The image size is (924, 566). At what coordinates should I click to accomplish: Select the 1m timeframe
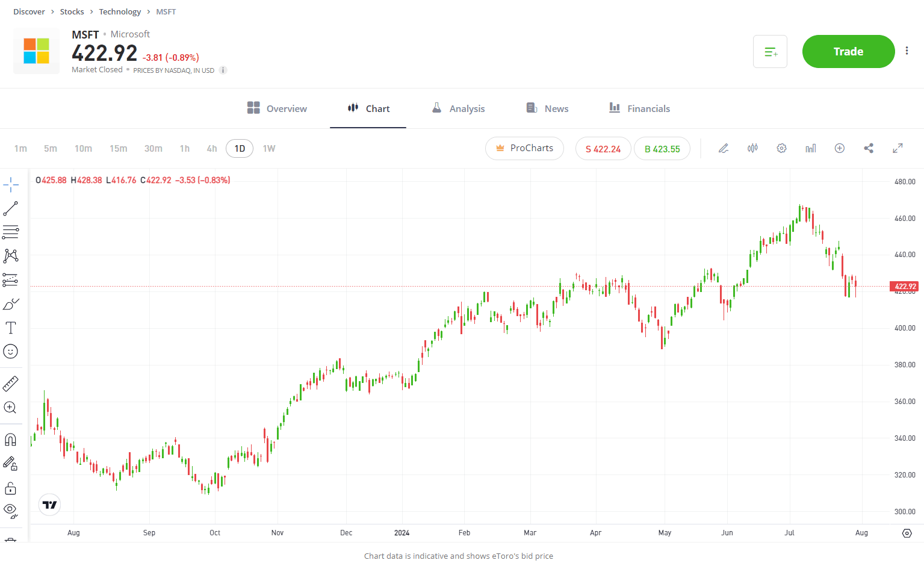pos(20,148)
